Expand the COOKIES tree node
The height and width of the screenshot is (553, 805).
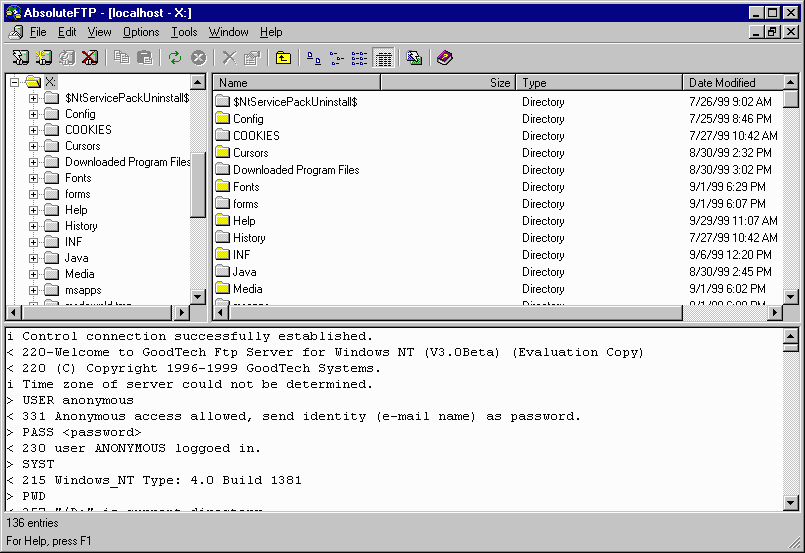tap(33, 130)
